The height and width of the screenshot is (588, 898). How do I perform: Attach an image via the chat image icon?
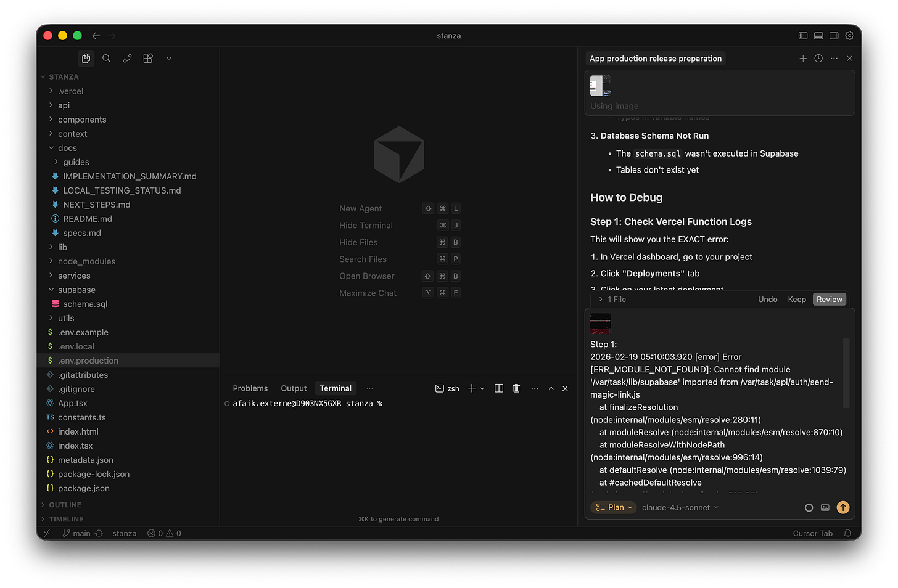click(825, 507)
